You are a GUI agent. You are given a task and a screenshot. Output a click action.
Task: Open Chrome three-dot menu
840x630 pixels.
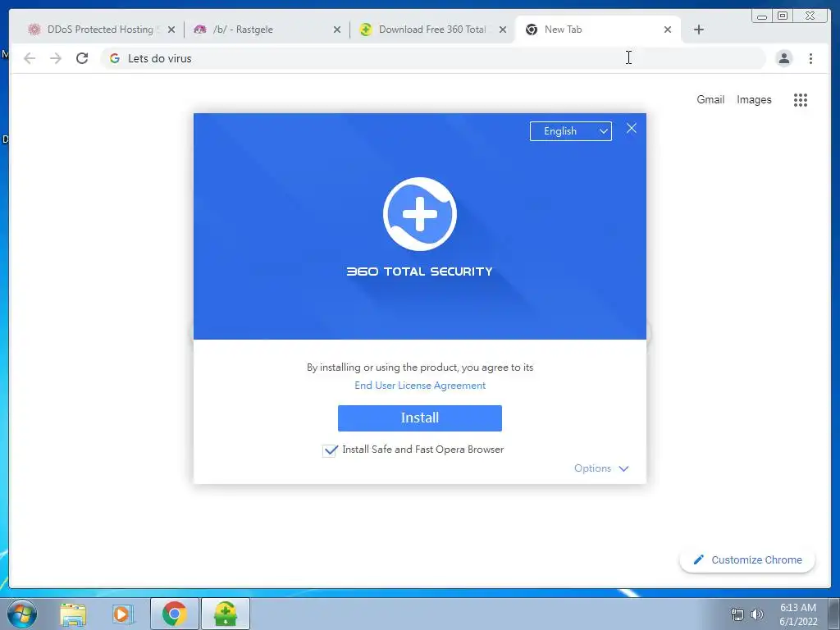(x=810, y=58)
